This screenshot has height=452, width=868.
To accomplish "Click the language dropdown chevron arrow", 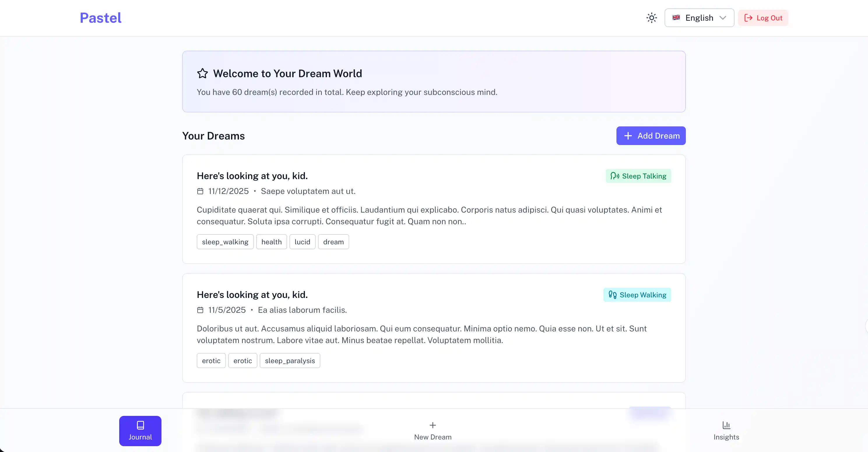I will (x=723, y=18).
